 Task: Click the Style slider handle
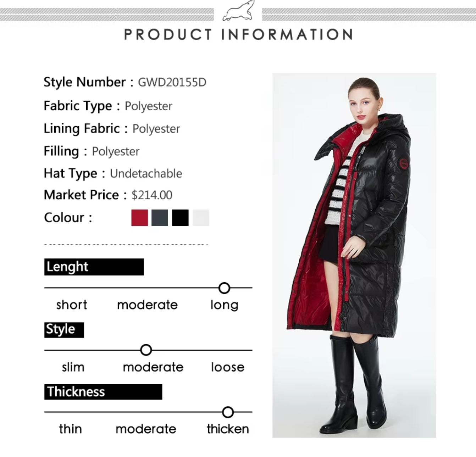[x=146, y=350]
